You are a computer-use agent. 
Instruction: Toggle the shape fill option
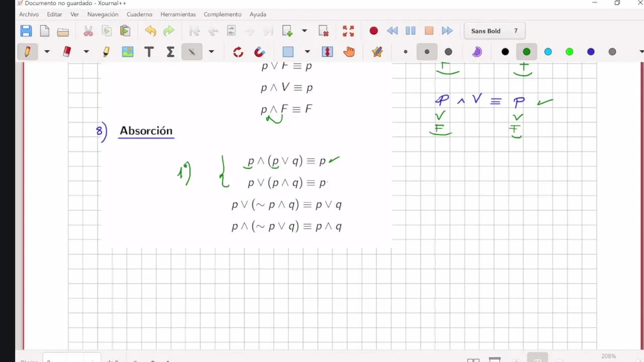476,52
